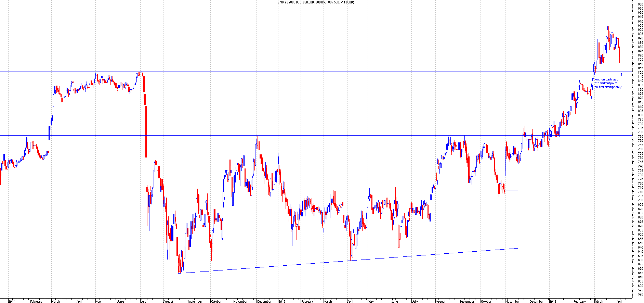This screenshot has height=303, width=644.
Task: Click the 2013 year label on date axis
Action: [x=553, y=301]
